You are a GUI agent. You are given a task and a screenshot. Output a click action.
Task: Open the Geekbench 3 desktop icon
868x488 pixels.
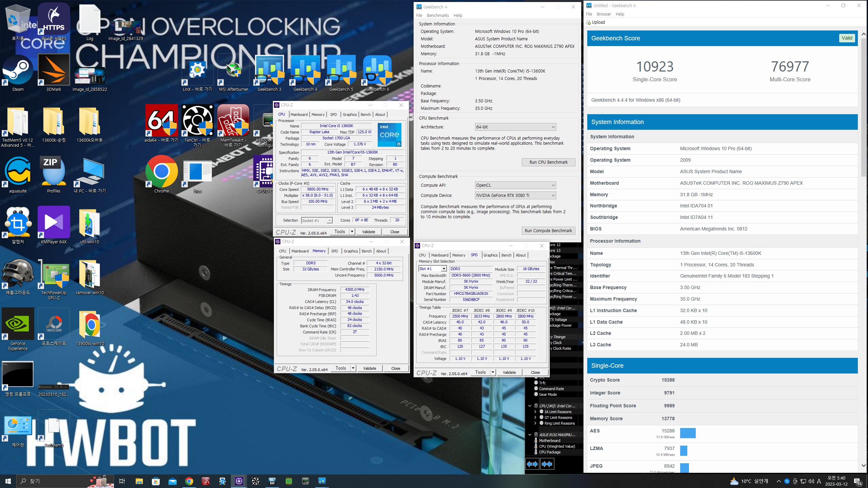tap(269, 73)
